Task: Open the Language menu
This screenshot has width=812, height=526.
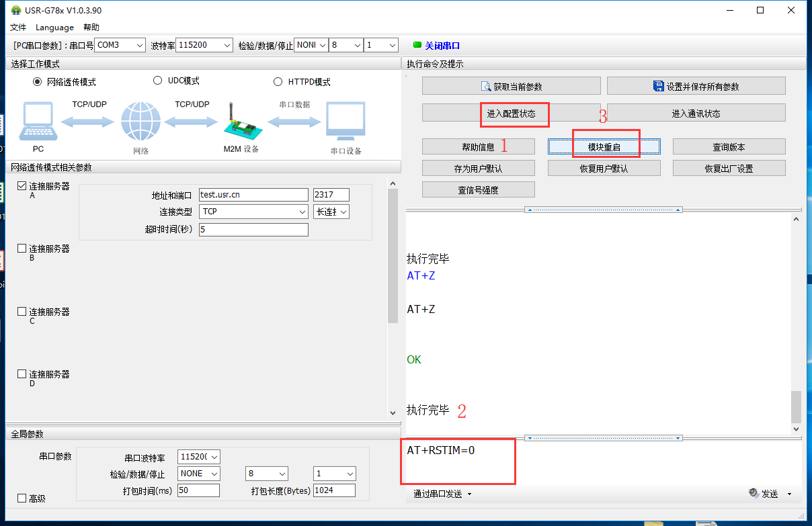Action: pos(54,28)
